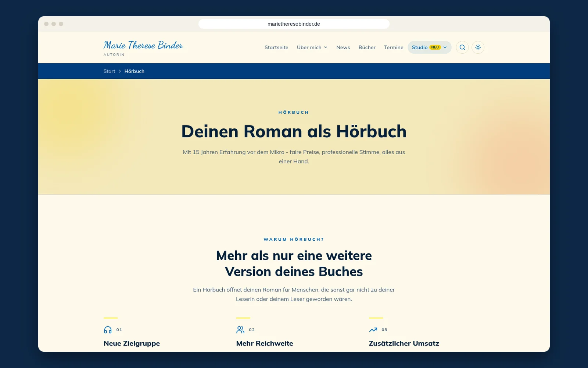Go to Startseite in the navigation
Viewport: 588px width, 368px height.
click(276, 47)
